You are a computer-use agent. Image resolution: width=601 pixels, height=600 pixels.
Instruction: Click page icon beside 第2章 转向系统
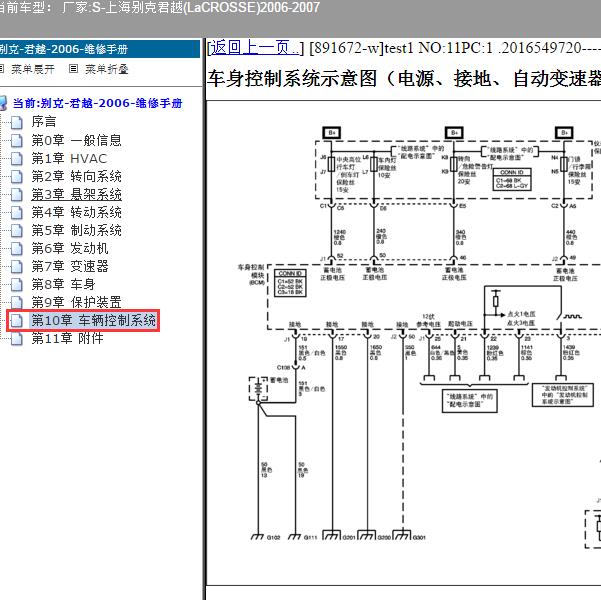coord(16,176)
